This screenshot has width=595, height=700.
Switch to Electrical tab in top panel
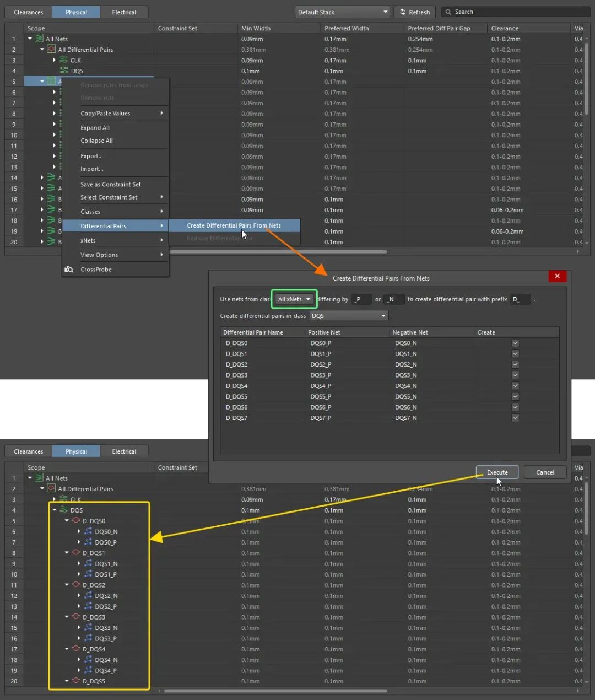pos(124,12)
